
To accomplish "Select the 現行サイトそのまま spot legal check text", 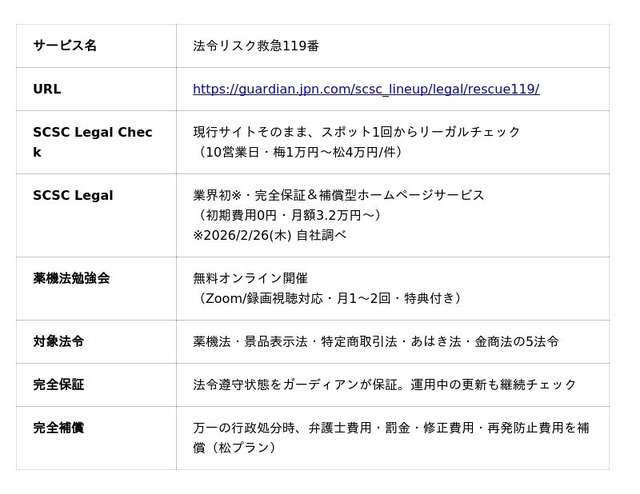I will pos(356,132).
